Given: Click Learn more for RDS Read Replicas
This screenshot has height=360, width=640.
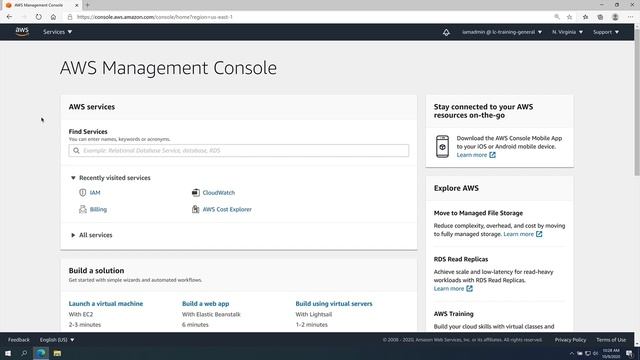Looking at the screenshot, I should (x=449, y=289).
